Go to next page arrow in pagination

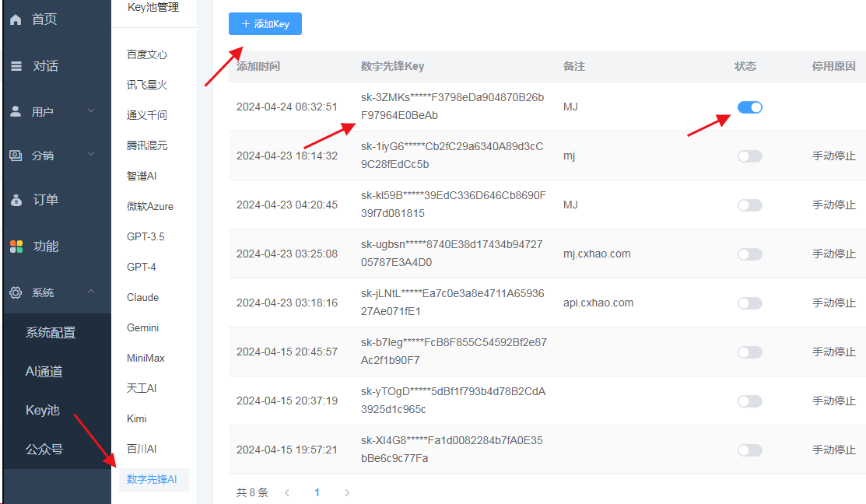347,492
